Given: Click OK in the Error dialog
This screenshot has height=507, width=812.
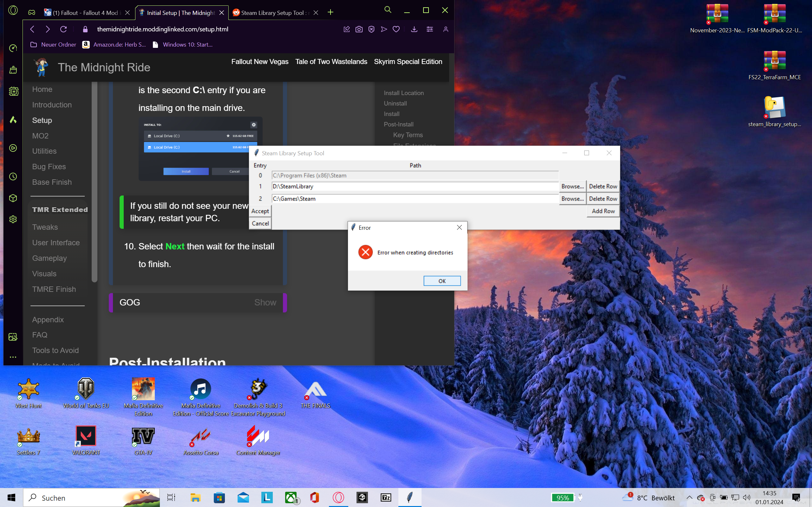Looking at the screenshot, I should click(442, 281).
